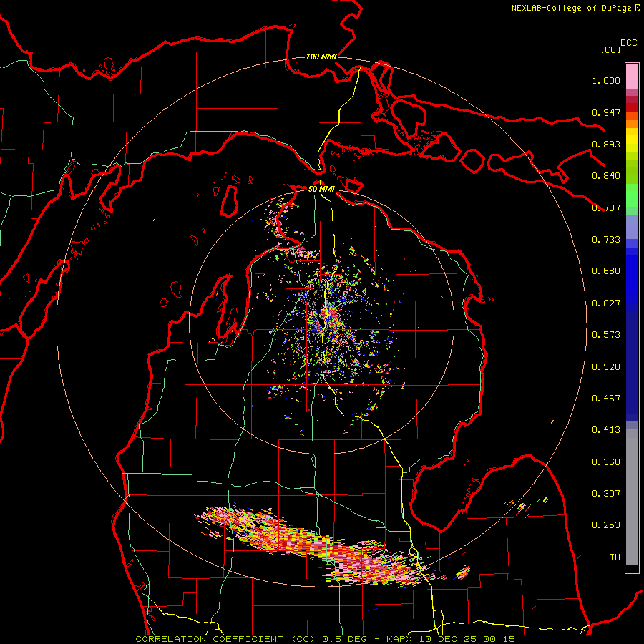The image size is (644, 644).
Task: Select the 0.360 scale value
Action: 606,462
